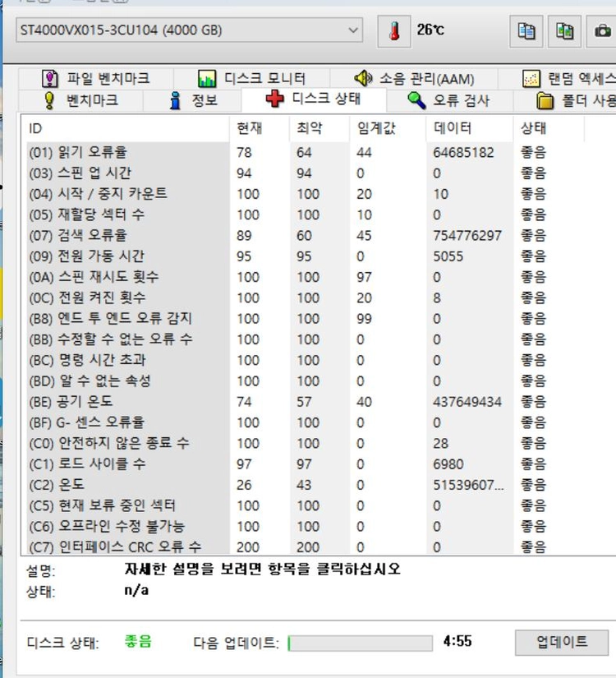Select the (05) 재할당 섹터 수 row
The width and height of the screenshot is (616, 678).
click(x=306, y=214)
